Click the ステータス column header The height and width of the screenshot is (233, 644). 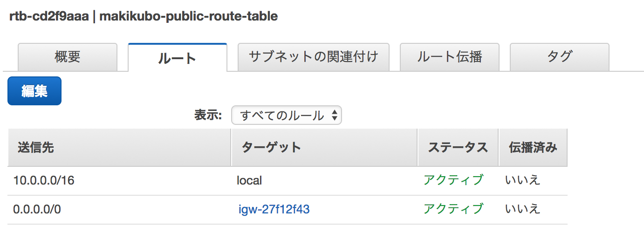[x=458, y=148]
